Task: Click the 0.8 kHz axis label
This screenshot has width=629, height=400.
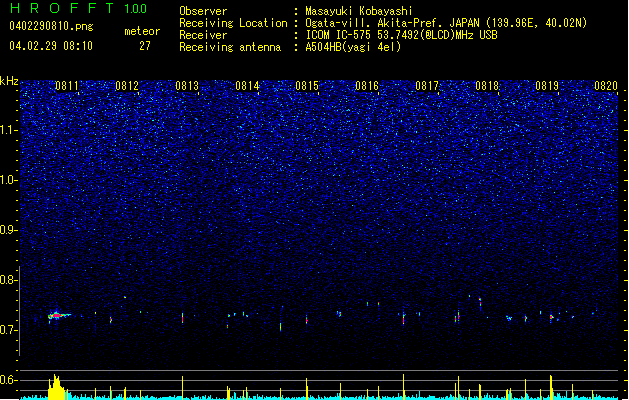Action: 9,280
